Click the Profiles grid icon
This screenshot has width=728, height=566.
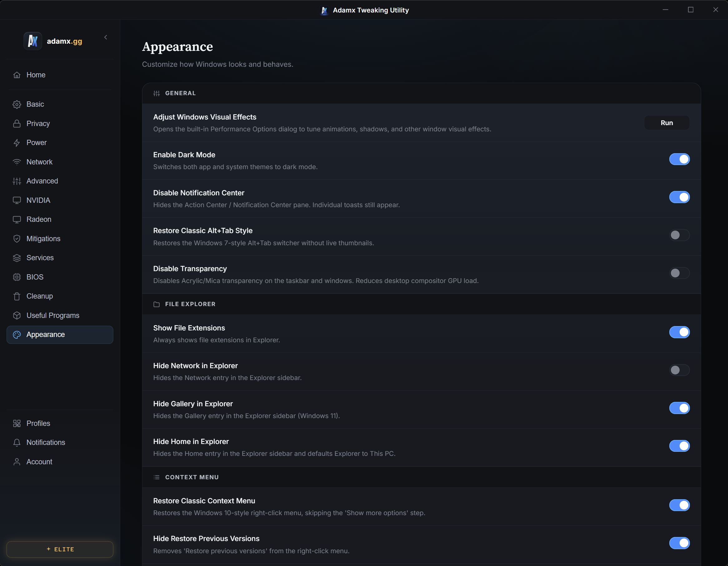[17, 423]
